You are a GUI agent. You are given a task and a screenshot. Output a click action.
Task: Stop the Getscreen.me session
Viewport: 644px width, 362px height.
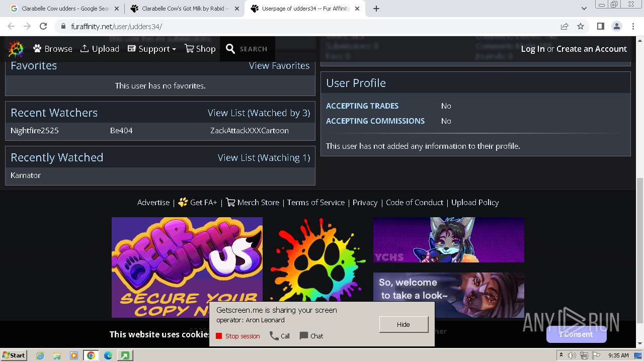pyautogui.click(x=238, y=336)
